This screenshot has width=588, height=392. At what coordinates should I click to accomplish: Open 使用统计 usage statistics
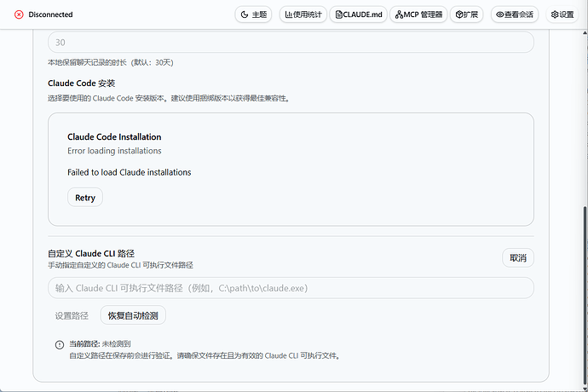(x=303, y=14)
